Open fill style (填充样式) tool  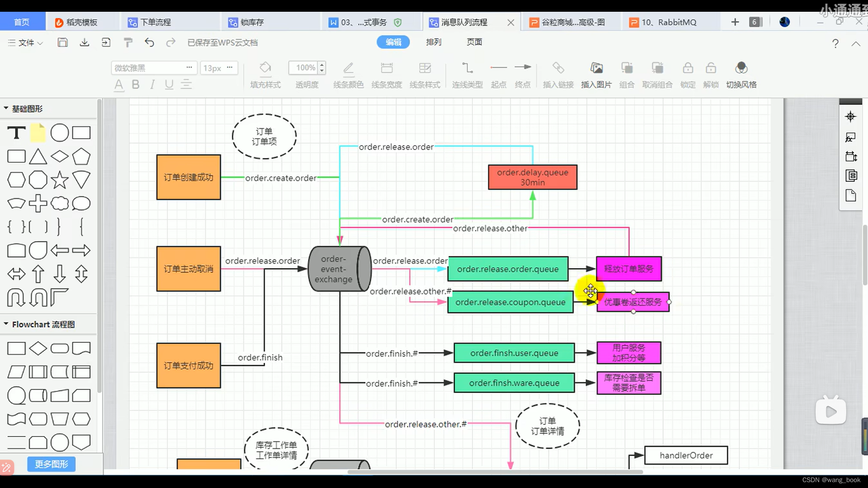(265, 75)
